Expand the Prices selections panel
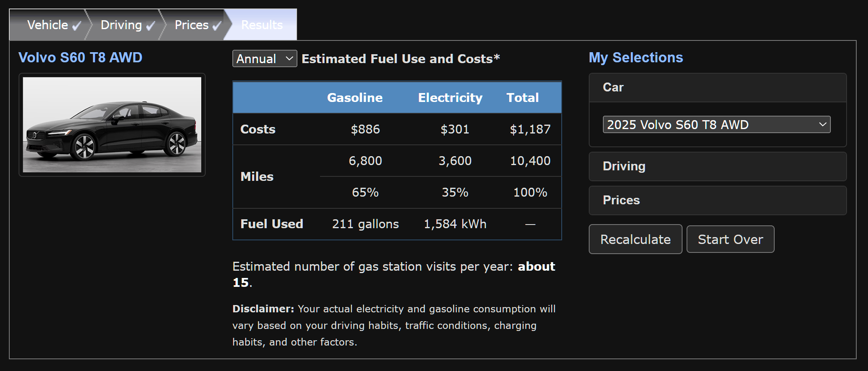This screenshot has height=371, width=868. 718,200
